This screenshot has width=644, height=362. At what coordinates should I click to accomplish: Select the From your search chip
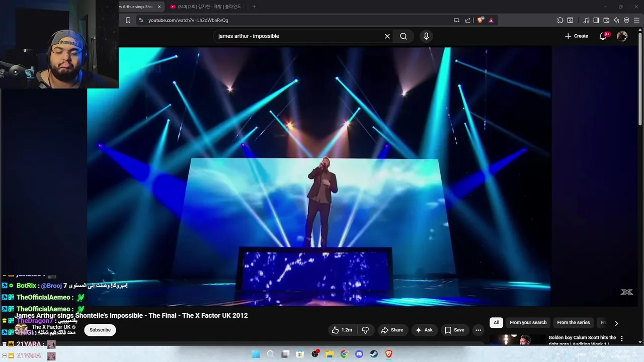tap(528, 323)
